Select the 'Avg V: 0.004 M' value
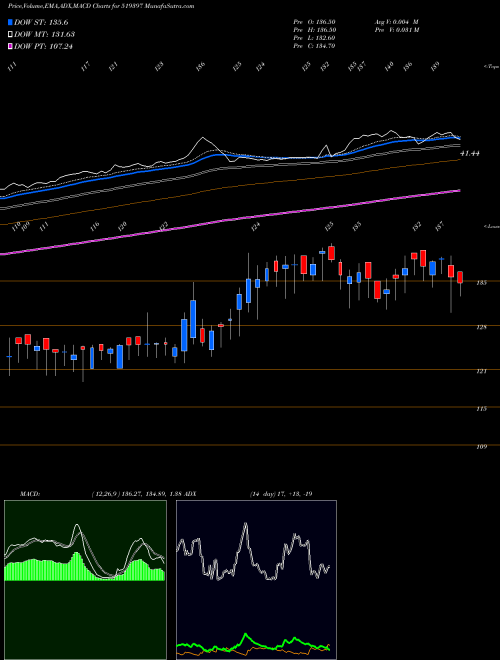Viewport: 500px width, 660px height. point(396,22)
